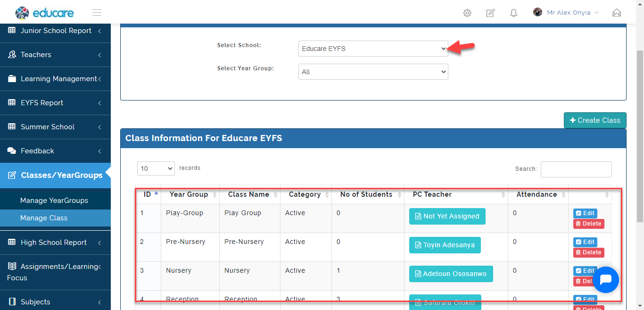
Task: Click the Assignments/Learning Focus book icon
Action: [x=12, y=267]
